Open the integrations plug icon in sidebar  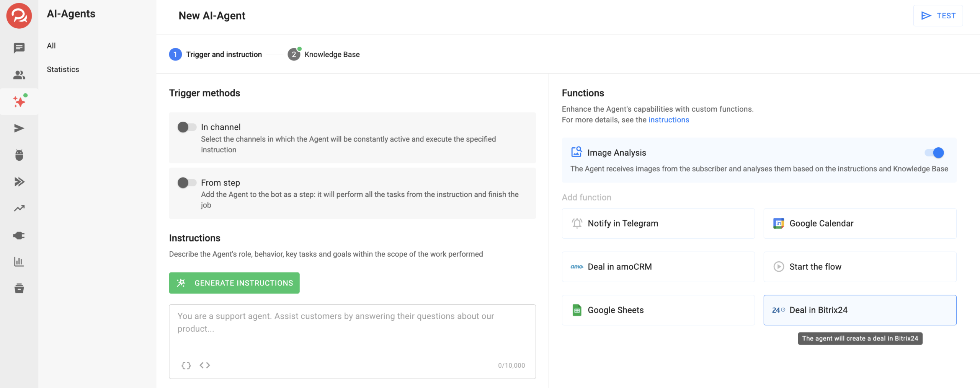click(x=19, y=235)
